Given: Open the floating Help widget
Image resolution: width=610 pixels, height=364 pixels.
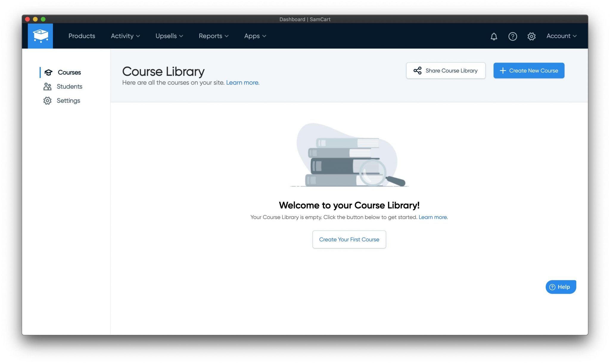Looking at the screenshot, I should click(561, 287).
